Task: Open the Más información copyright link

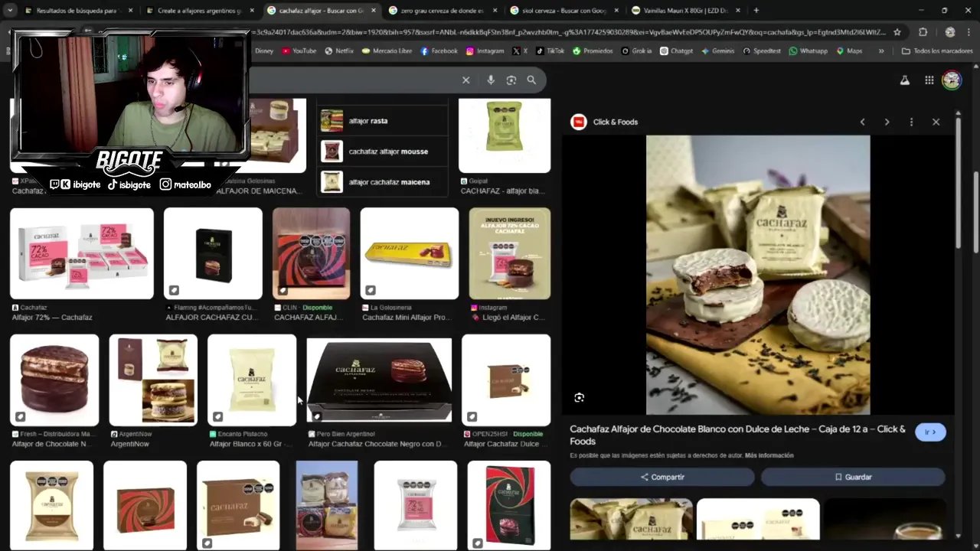Action: 769,455
